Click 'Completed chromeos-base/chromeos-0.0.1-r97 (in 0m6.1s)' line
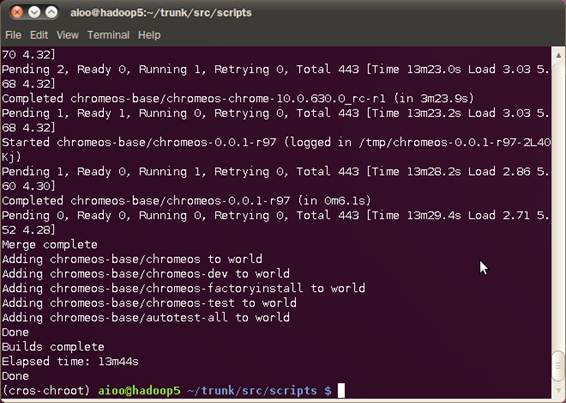This screenshot has width=566, height=403. point(187,200)
